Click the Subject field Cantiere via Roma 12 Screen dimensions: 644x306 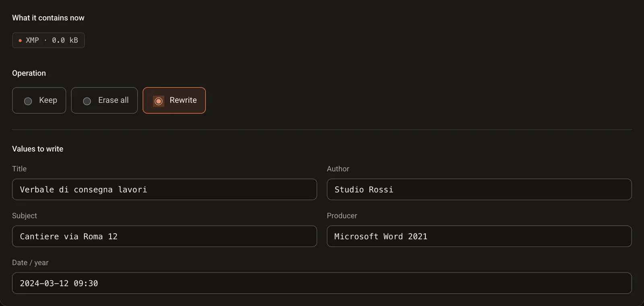(x=164, y=236)
